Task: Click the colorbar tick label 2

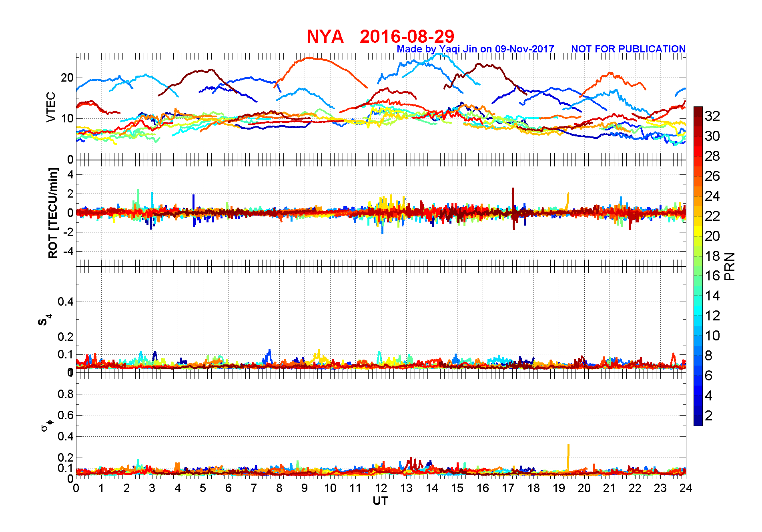Action: (708, 416)
